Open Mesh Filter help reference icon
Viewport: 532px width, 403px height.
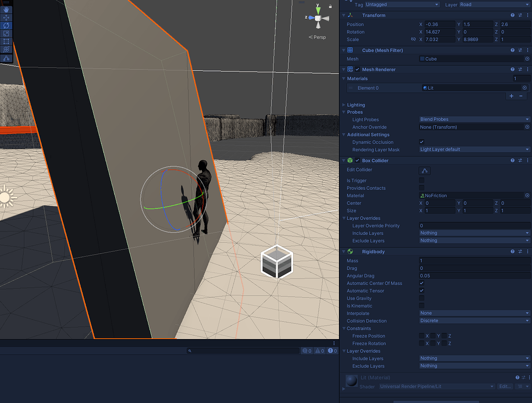tap(512, 51)
